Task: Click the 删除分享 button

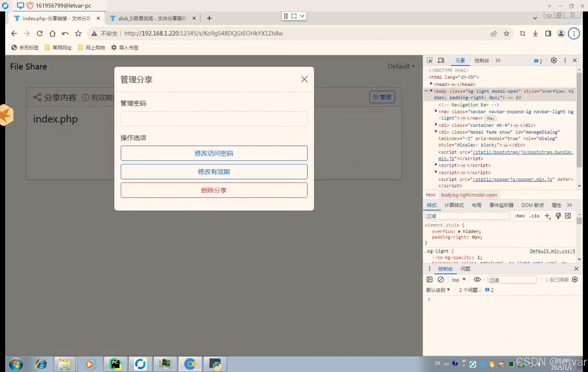Action: pyautogui.click(x=214, y=190)
